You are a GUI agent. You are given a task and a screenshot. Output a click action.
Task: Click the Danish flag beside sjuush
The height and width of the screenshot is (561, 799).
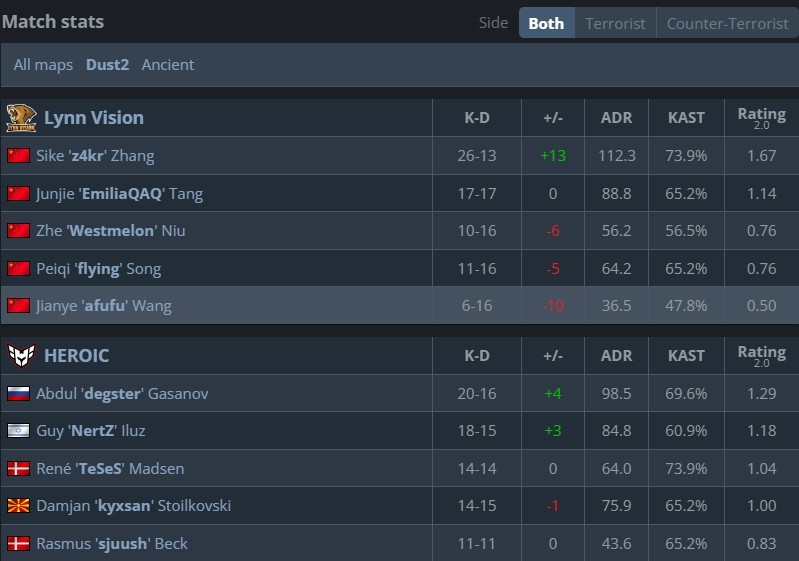pyautogui.click(x=18, y=544)
